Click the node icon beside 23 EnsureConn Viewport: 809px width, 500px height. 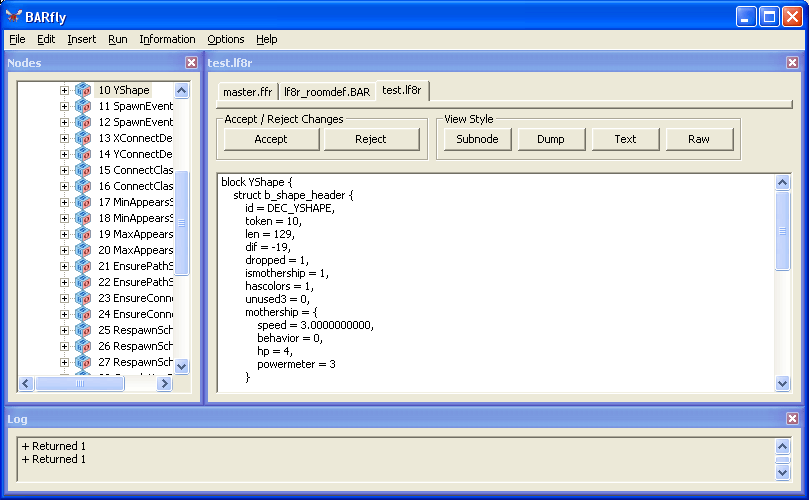[x=83, y=298]
